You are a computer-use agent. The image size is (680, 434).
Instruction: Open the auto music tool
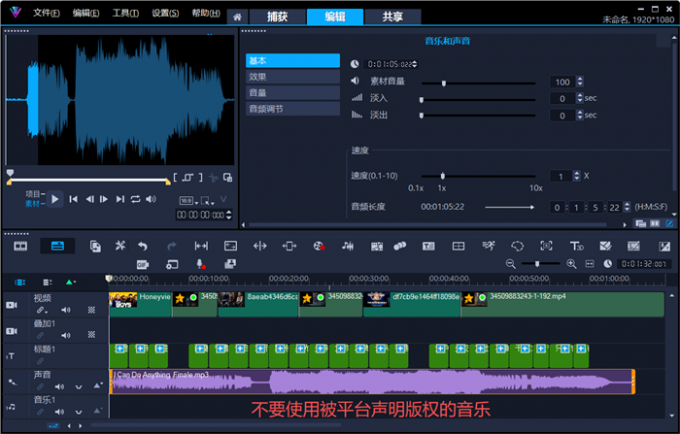click(377, 246)
